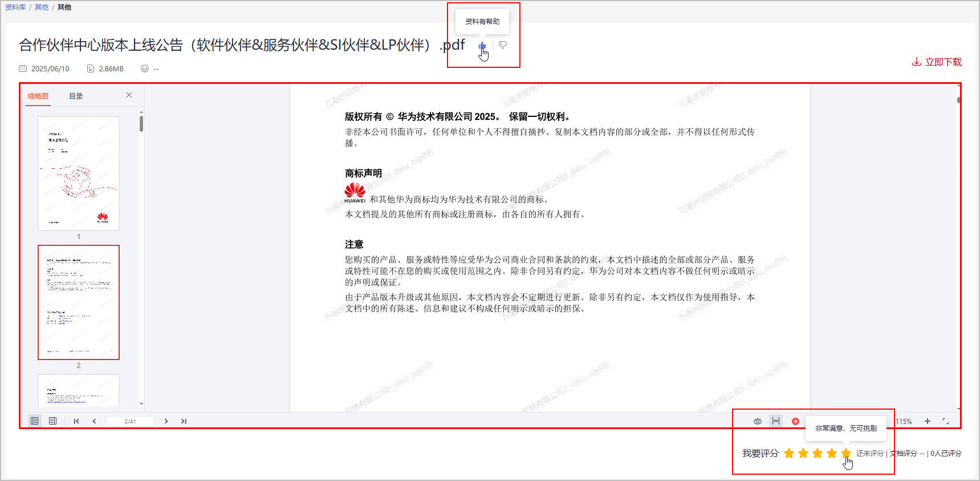980x481 pixels.
Task: Go to previous page
Action: click(94, 421)
